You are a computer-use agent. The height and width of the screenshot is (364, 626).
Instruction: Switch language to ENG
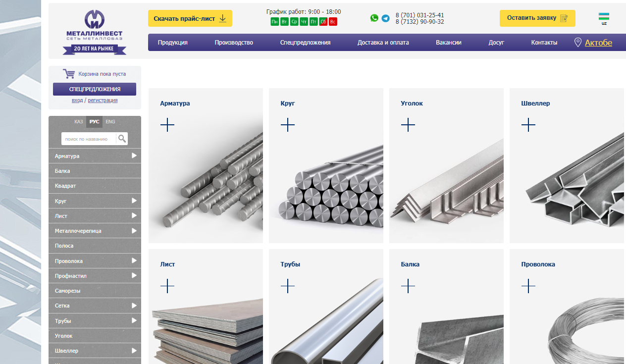(x=110, y=122)
